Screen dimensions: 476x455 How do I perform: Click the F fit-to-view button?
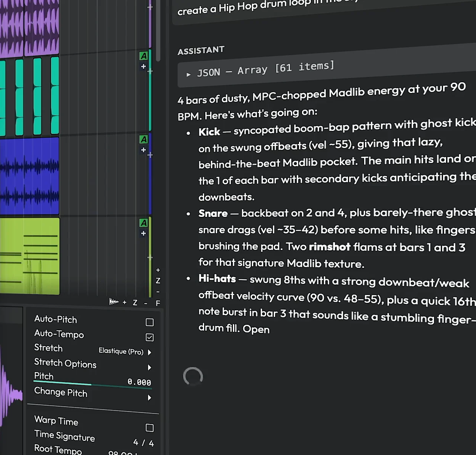click(x=158, y=304)
